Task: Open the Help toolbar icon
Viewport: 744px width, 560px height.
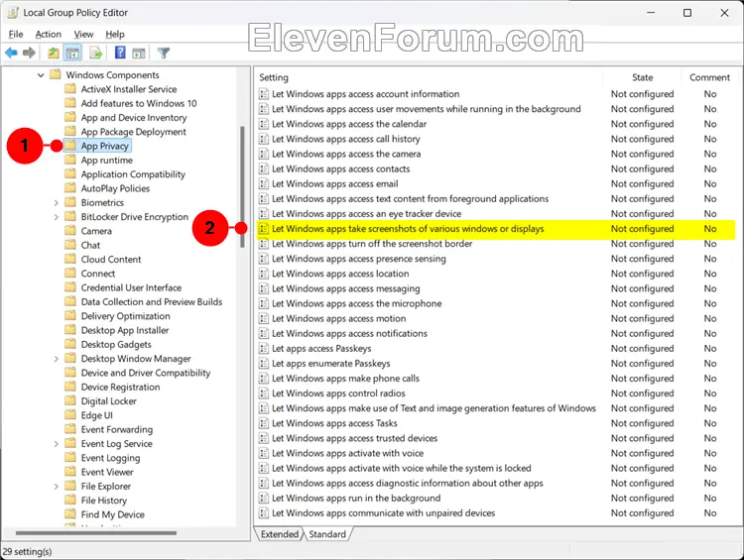Action: coord(120,53)
